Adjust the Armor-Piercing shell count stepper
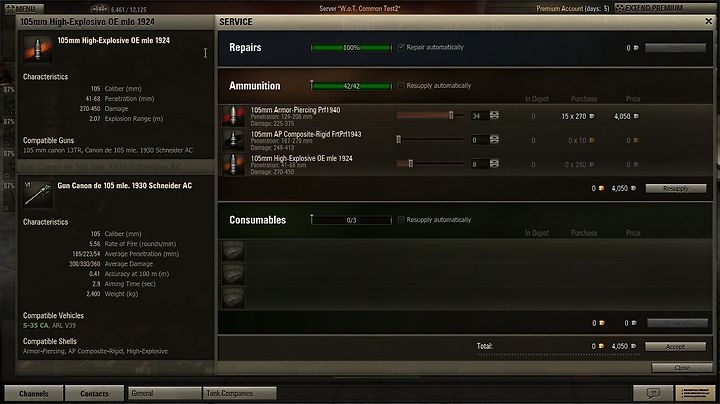The image size is (720, 404). tap(494, 116)
